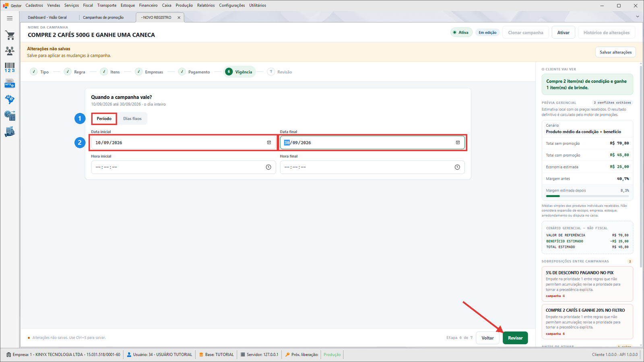
Task: Open clock picker for Hora inicial
Action: [x=268, y=167]
